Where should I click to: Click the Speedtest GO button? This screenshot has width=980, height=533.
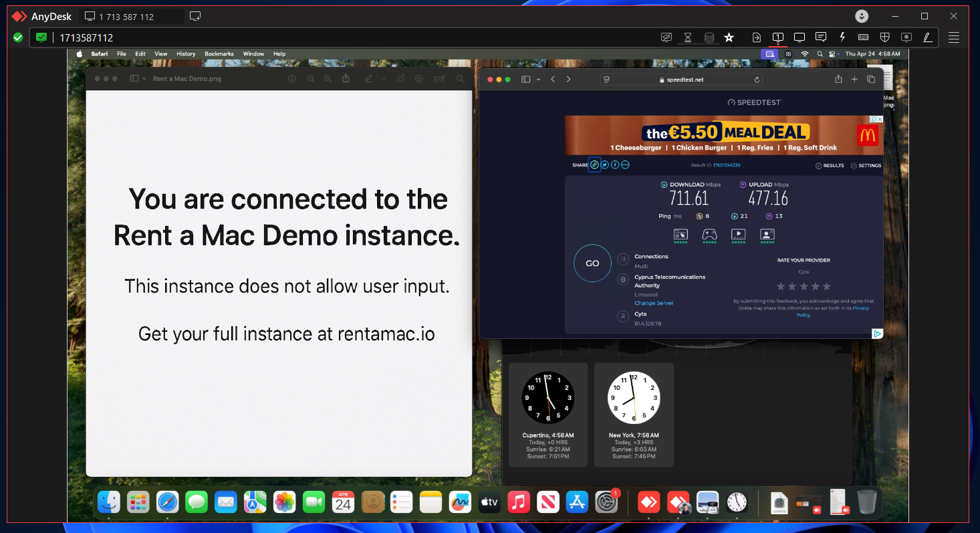[x=592, y=263]
